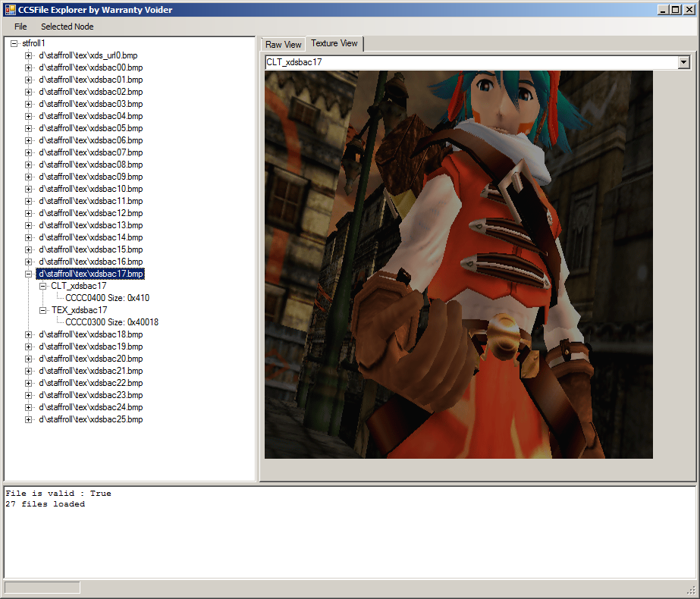Expand the xds_url0.bmp node
700x599 pixels.
coord(28,56)
